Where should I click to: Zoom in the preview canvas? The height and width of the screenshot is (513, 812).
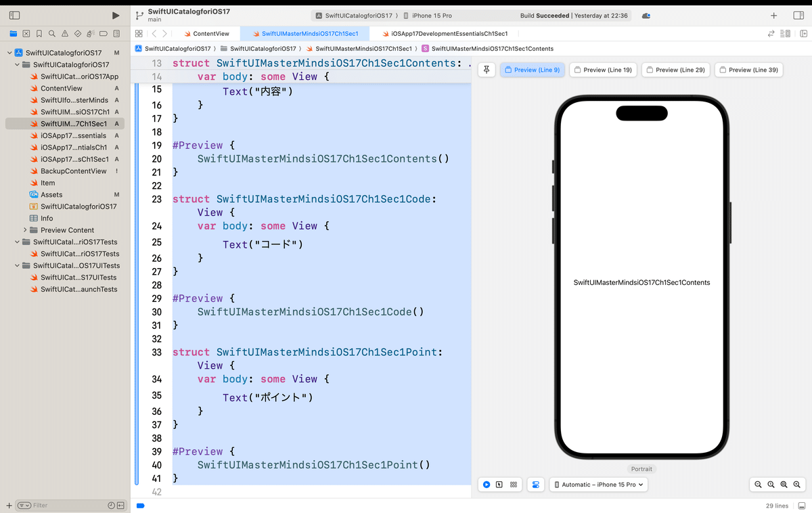(797, 485)
